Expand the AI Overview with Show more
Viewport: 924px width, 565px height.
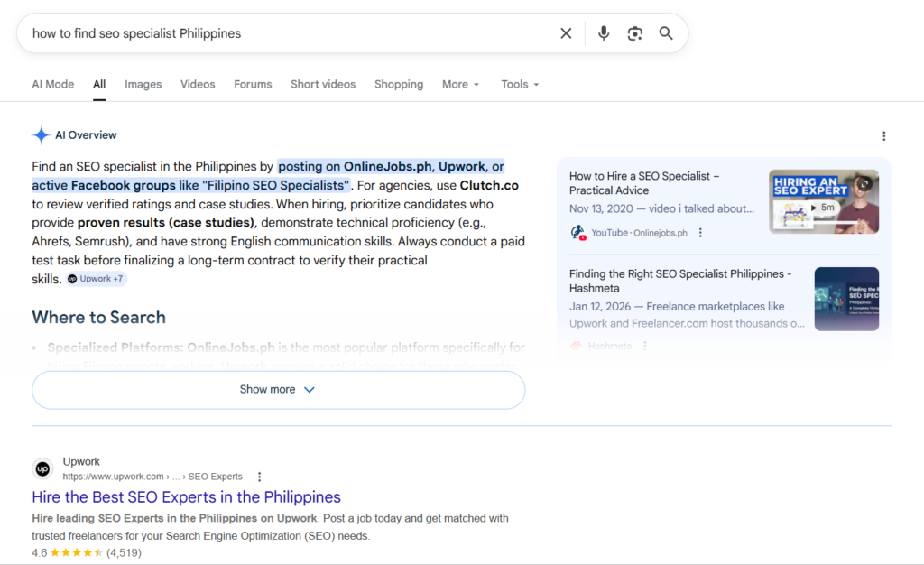pyautogui.click(x=277, y=389)
